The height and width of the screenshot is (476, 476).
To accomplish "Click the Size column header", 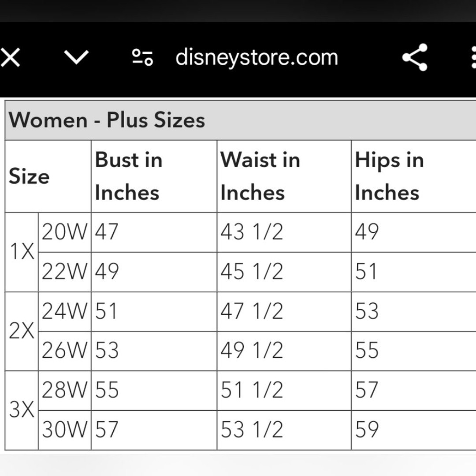I will (x=29, y=176).
